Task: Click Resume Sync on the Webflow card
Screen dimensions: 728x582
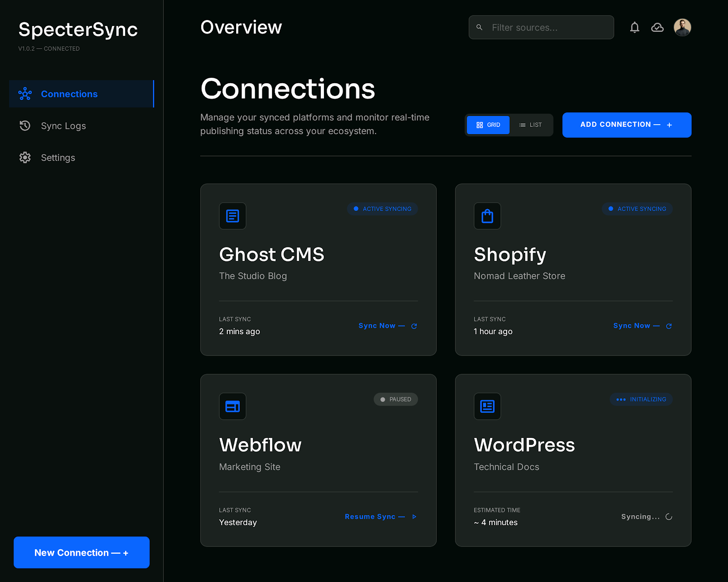Action: [381, 517]
